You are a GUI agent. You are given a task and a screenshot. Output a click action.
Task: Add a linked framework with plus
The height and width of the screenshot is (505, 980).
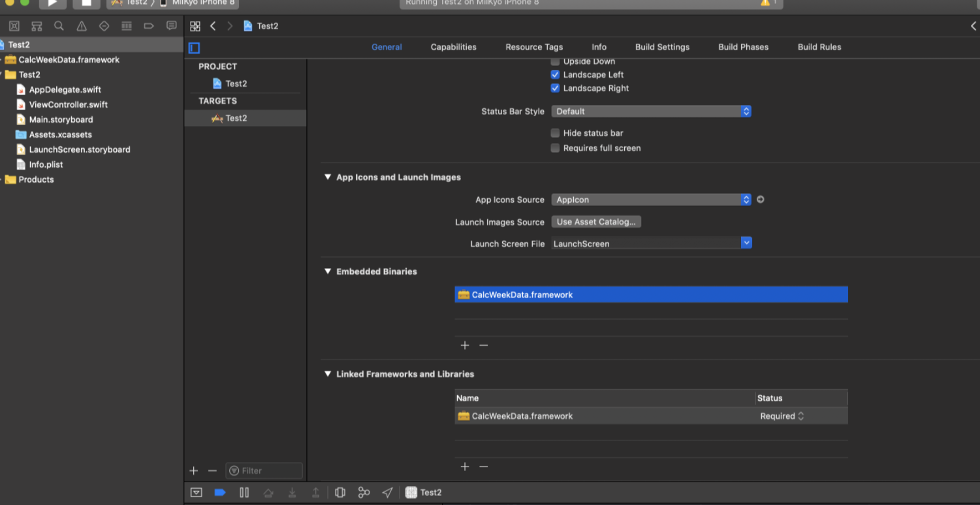(x=465, y=467)
